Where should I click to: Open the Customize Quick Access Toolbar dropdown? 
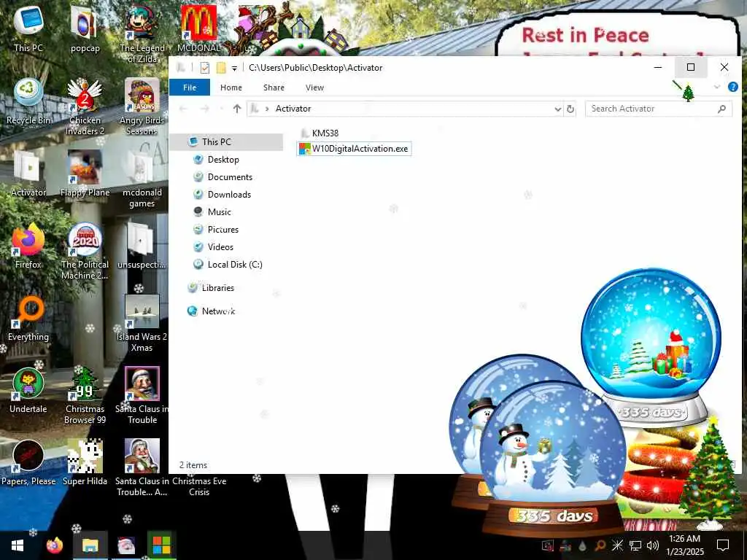[234, 68]
